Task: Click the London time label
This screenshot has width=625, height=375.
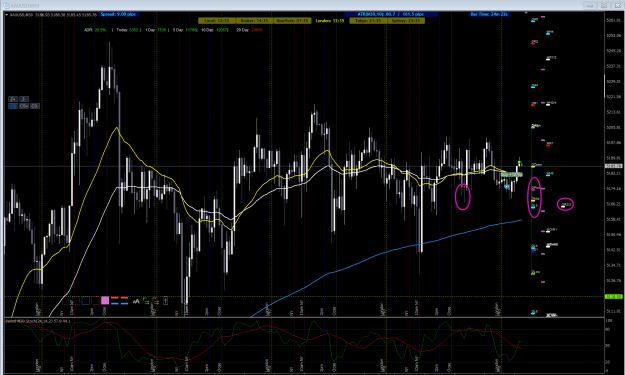Action: tap(330, 21)
